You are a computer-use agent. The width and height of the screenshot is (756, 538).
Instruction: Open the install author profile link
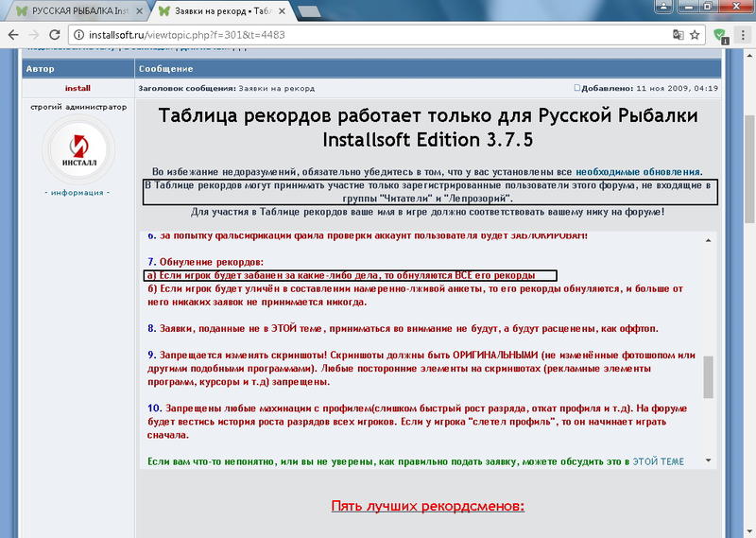tap(77, 88)
